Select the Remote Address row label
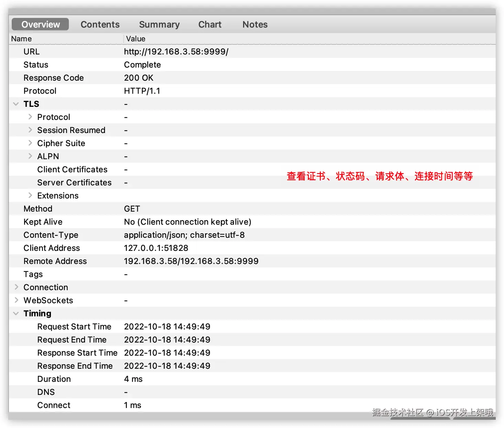 pos(55,261)
